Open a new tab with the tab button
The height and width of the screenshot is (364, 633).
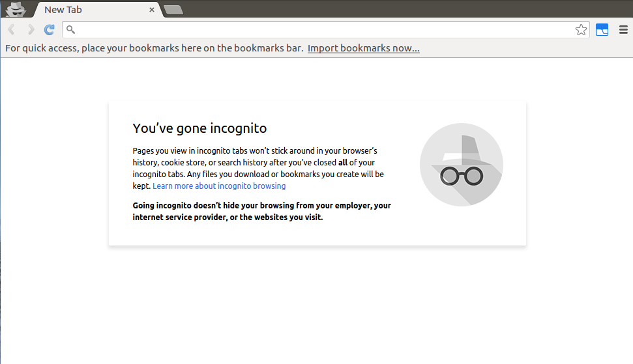[173, 10]
